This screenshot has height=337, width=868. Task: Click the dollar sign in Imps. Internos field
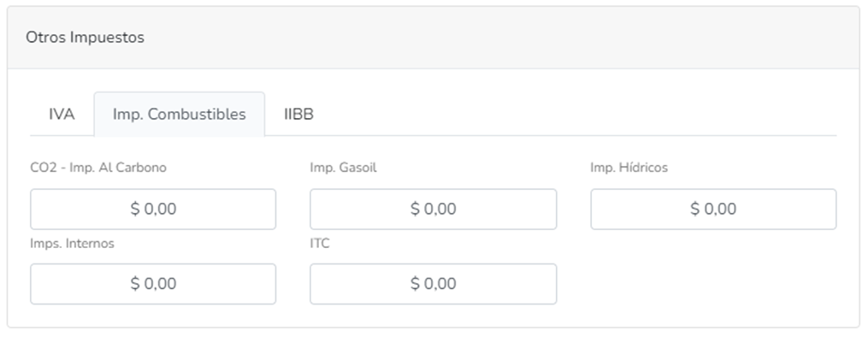tap(135, 284)
